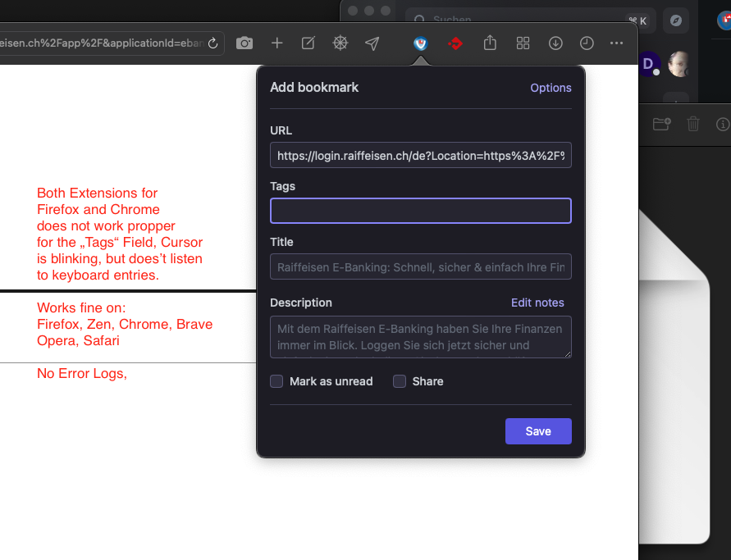Open Options in the Add bookmark dialog

point(551,88)
